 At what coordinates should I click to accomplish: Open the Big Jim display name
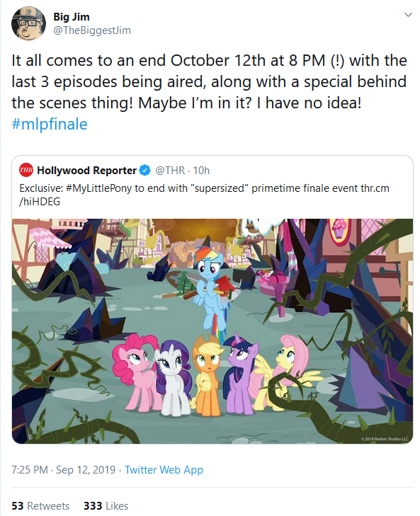pos(71,16)
